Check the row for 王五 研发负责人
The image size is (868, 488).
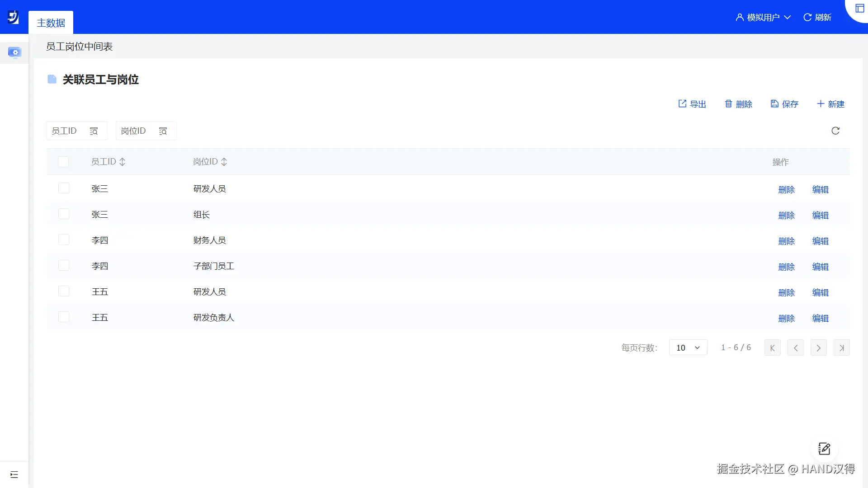point(64,317)
